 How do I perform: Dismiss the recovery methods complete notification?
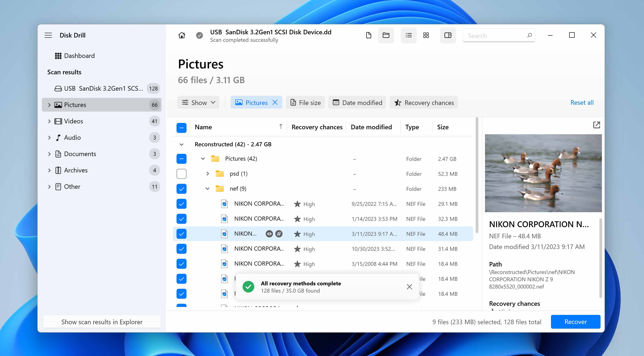pos(409,287)
